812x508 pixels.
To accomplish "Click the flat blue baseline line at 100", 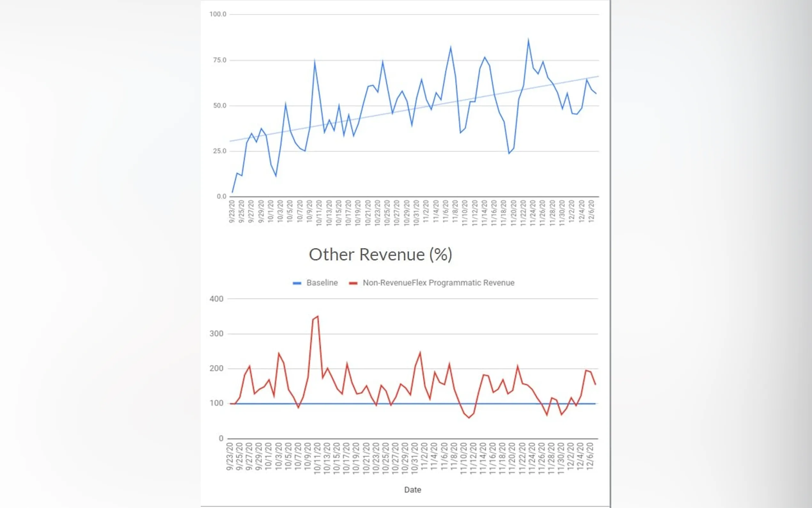I will 336,403.
